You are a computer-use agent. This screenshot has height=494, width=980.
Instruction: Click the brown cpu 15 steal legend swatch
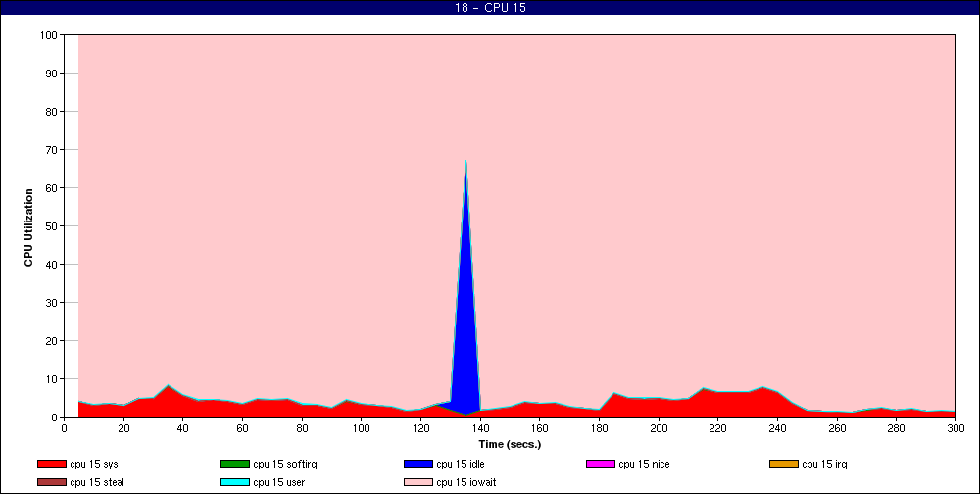[52, 483]
